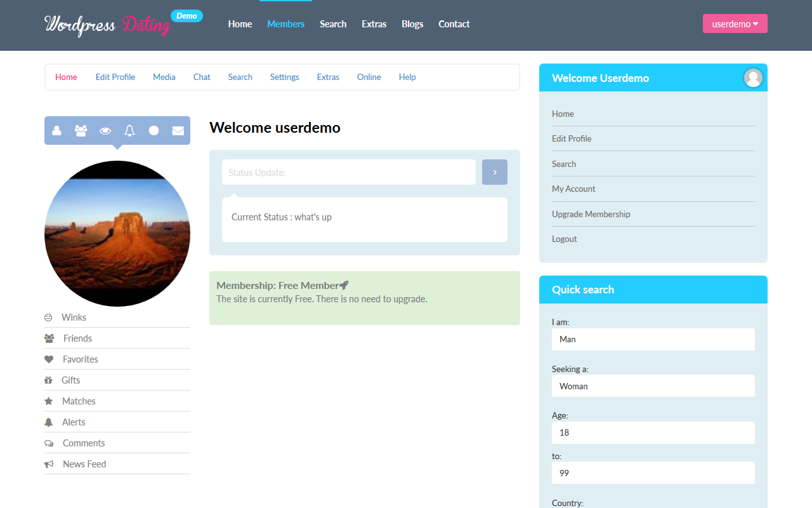
Task: Select the Chat tab
Action: [x=202, y=77]
